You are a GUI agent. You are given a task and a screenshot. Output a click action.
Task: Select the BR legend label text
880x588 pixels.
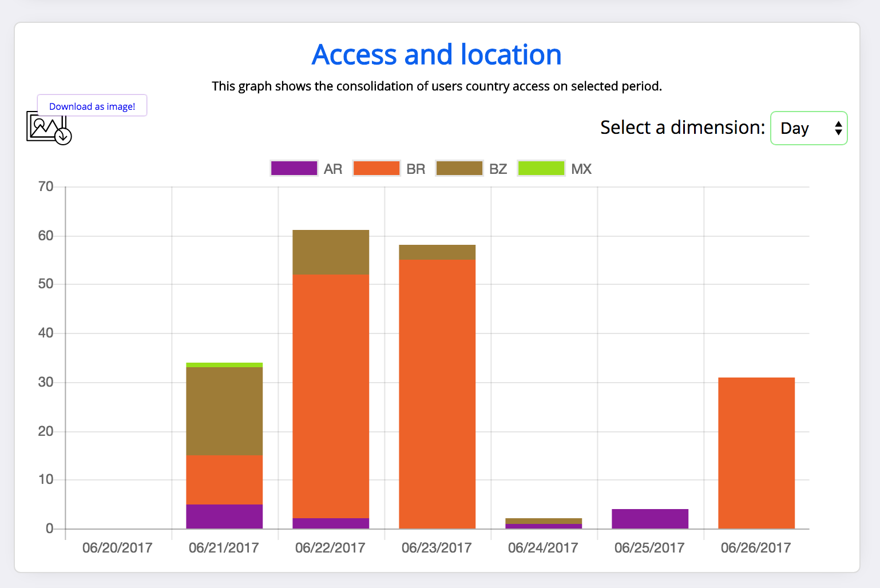[x=415, y=168]
